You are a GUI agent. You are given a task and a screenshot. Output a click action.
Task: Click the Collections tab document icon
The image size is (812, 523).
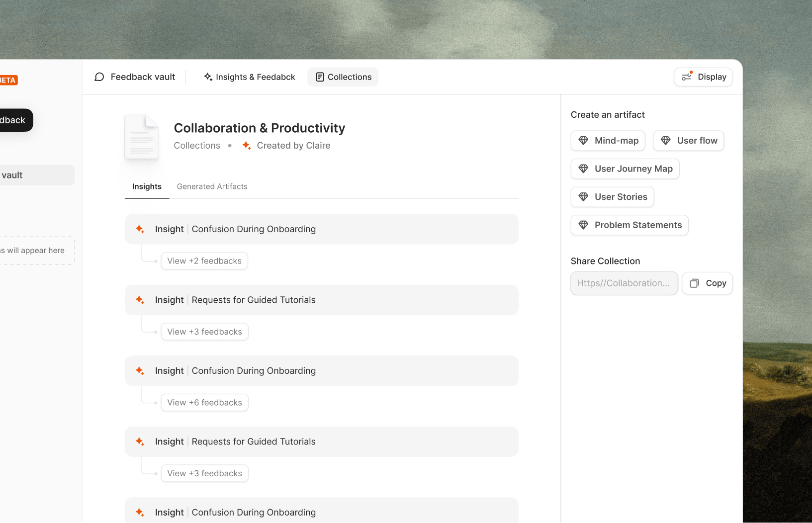tap(320, 77)
